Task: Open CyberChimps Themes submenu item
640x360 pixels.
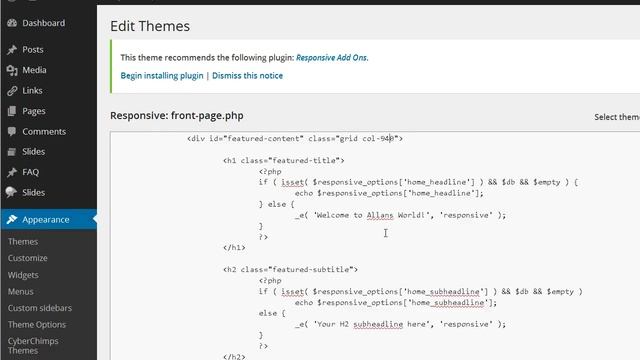Action: [33, 346]
